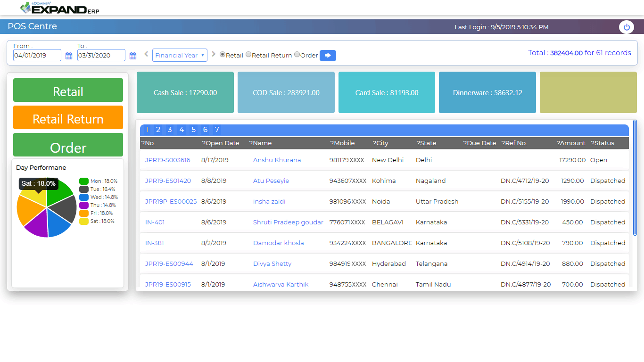This screenshot has width=644, height=362.
Task: Open the From date calendar picker
Action: (x=69, y=55)
